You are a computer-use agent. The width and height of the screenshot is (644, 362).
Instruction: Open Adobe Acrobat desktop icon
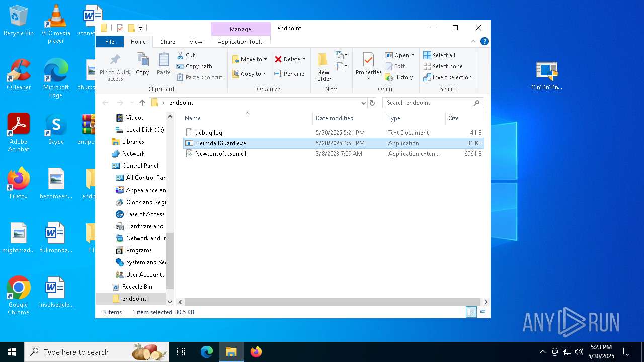pos(19,133)
